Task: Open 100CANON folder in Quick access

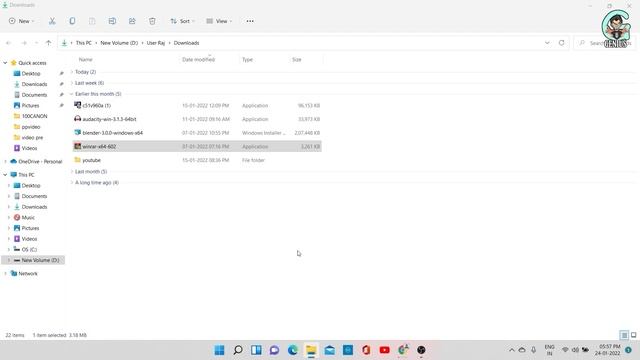Action: [34, 116]
